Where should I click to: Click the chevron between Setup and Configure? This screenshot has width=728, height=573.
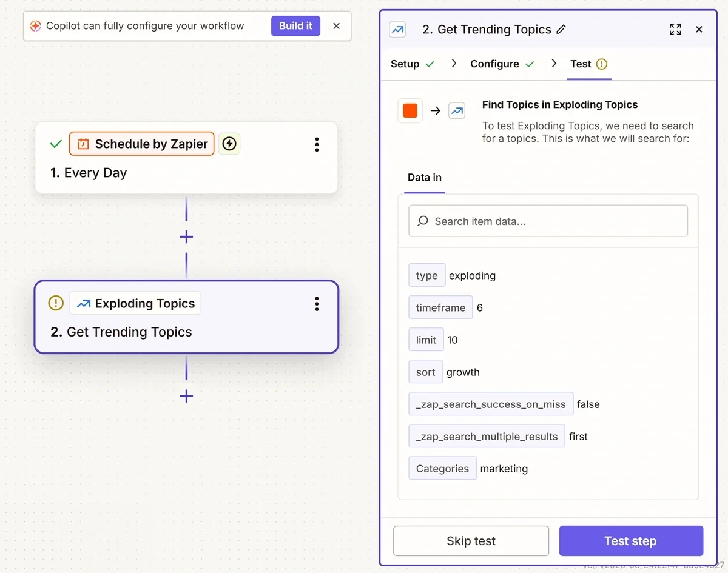(x=454, y=63)
